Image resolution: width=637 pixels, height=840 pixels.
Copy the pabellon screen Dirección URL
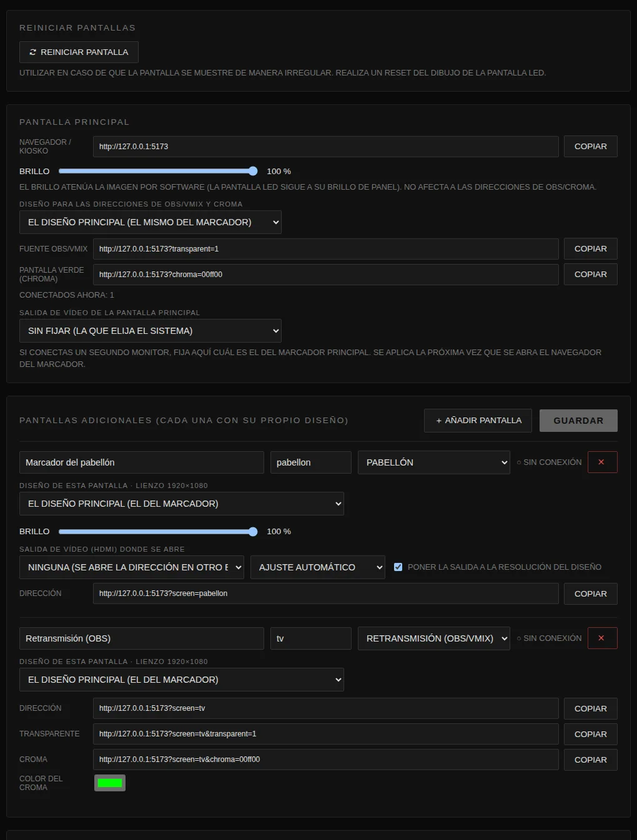click(x=590, y=594)
